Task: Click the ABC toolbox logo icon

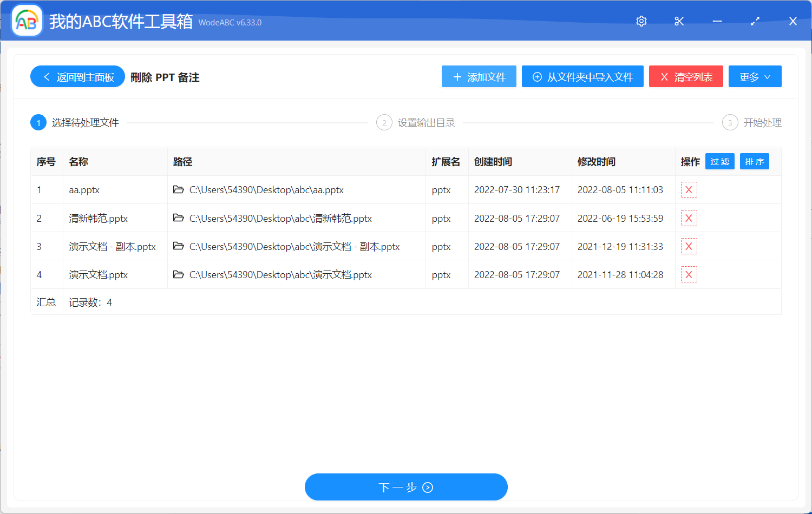Action: click(x=27, y=21)
